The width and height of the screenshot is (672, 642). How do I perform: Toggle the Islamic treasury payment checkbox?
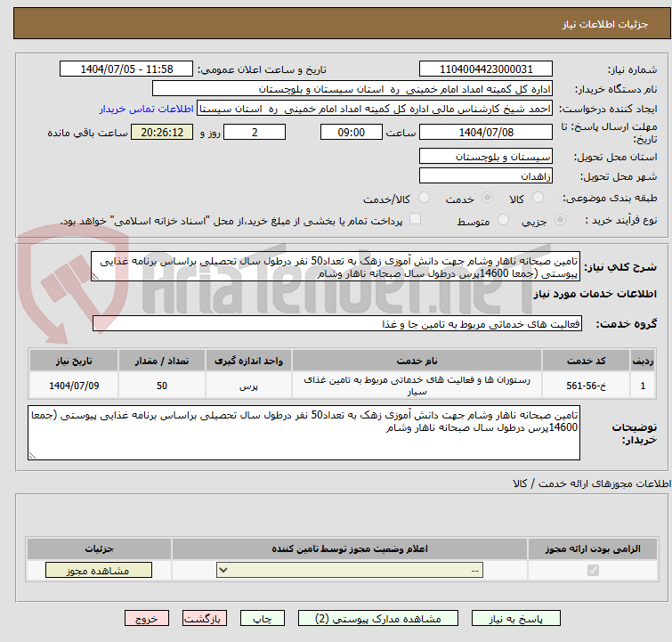pyautogui.click(x=415, y=219)
